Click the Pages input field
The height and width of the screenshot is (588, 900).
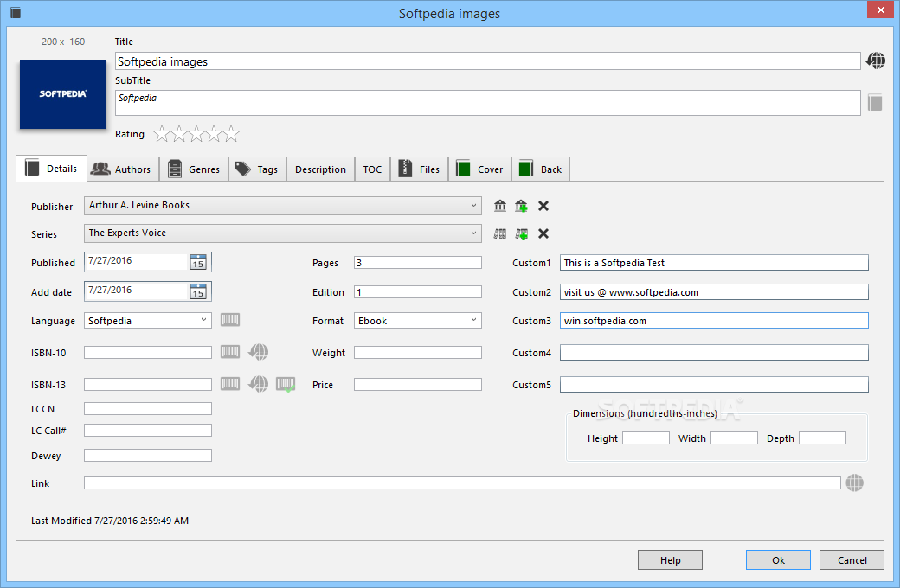click(x=417, y=263)
